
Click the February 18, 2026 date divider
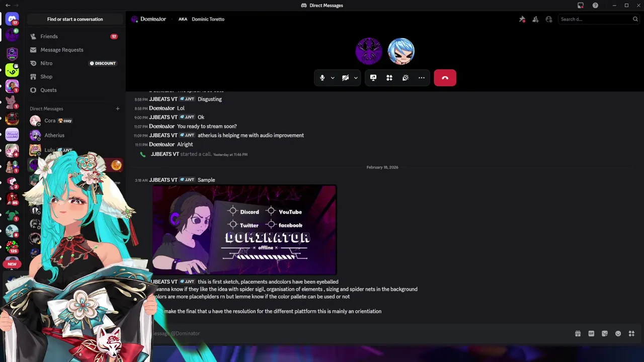click(x=382, y=167)
